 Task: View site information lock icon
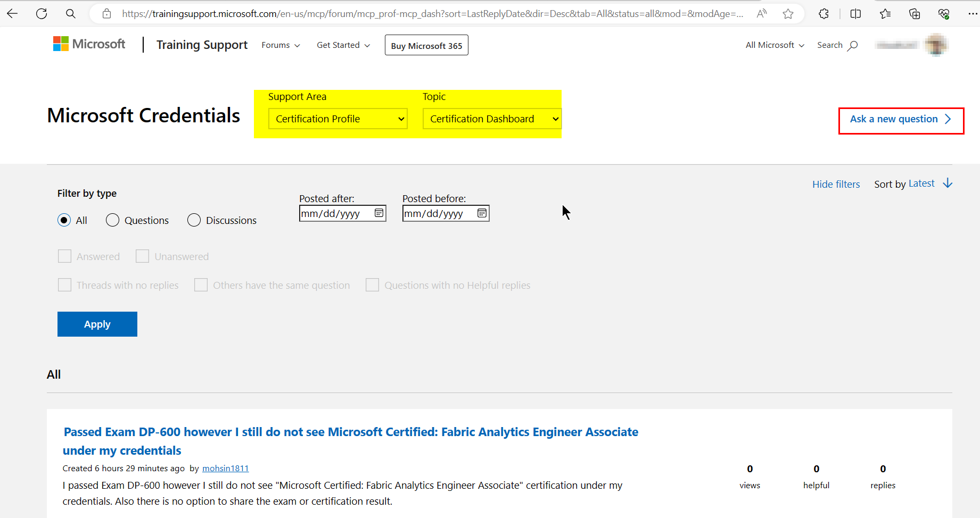tap(107, 14)
